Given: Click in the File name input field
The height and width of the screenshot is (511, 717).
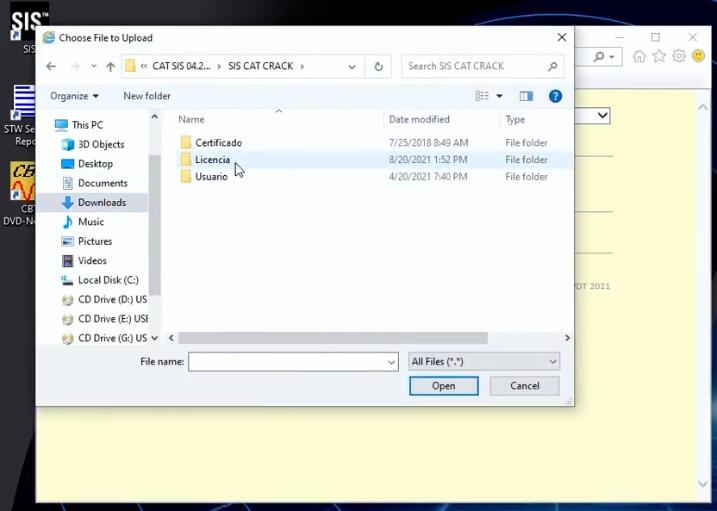Looking at the screenshot, I should point(288,362).
